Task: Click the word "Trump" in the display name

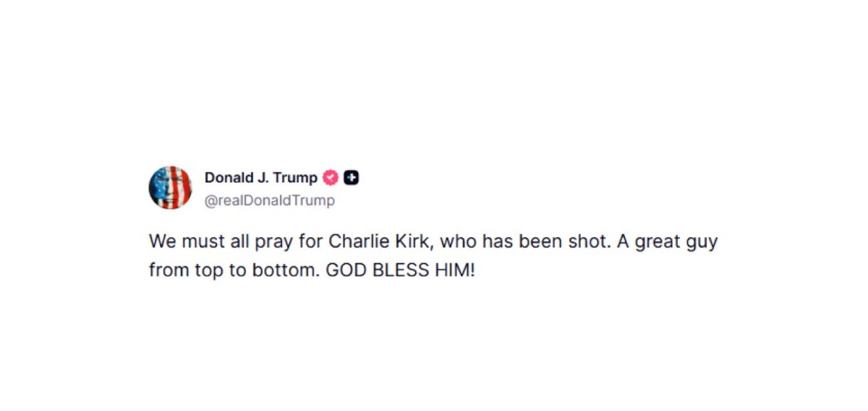Action: pyautogui.click(x=295, y=178)
